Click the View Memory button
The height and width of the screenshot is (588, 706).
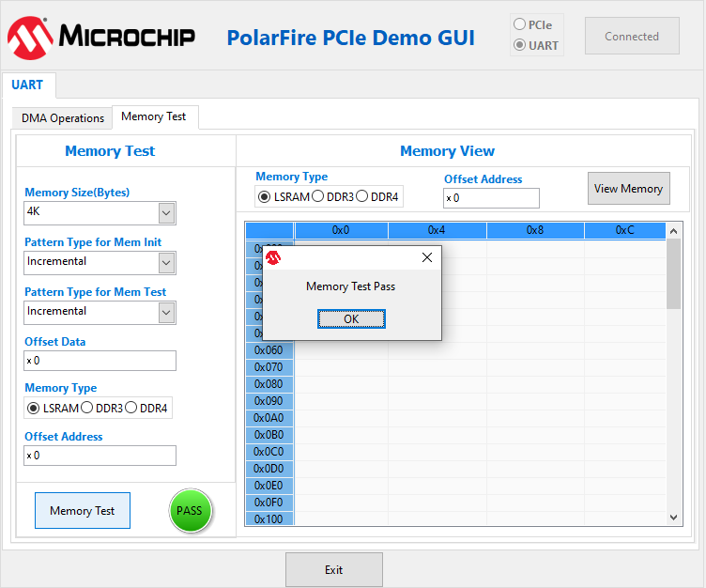628,189
